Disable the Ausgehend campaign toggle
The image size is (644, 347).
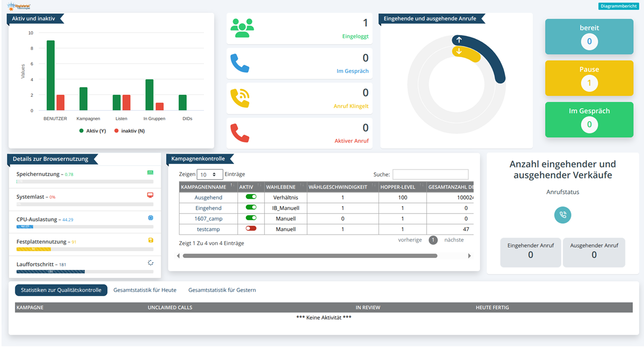pos(251,197)
